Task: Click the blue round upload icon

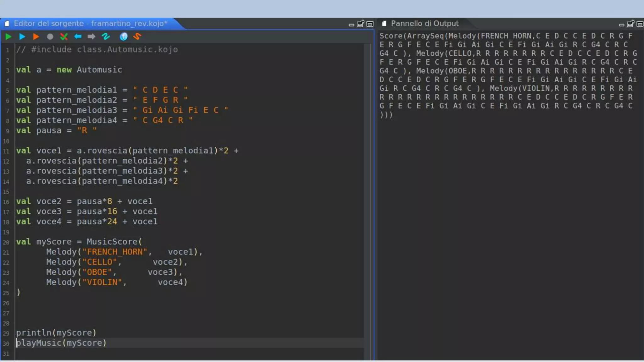Action: point(124,37)
